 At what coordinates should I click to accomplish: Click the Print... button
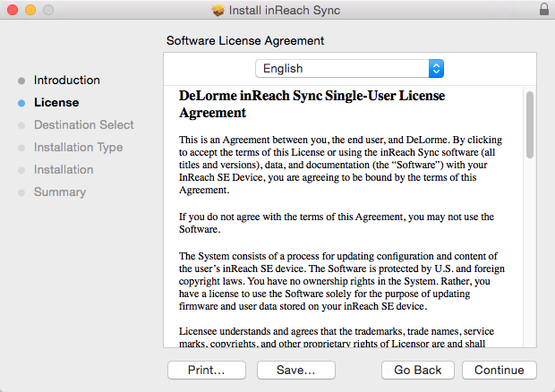pyautogui.click(x=207, y=370)
